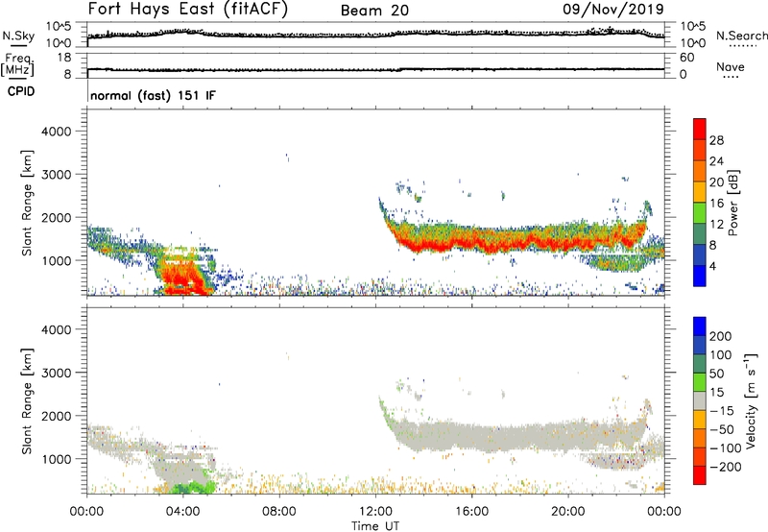Click '1000' tick in the Power panel
The width and height of the screenshot is (768, 532).
57,260
